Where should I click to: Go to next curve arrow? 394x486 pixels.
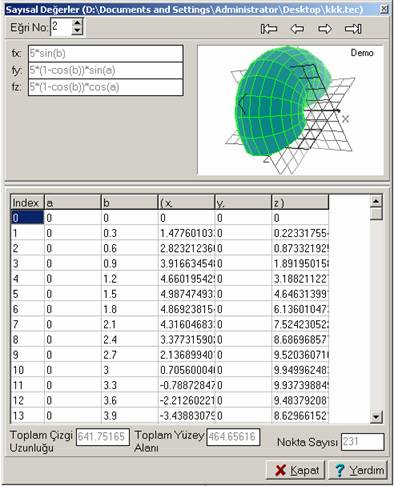pos(325,29)
